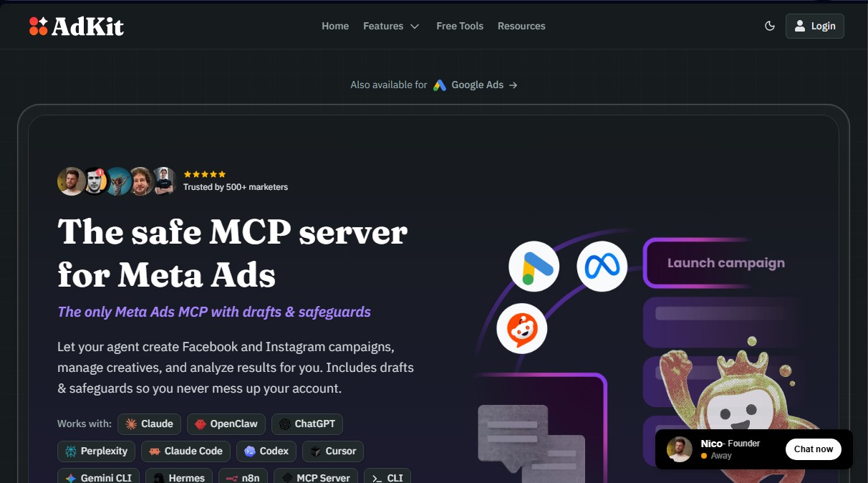Select the Codex chip

pyautogui.click(x=266, y=451)
